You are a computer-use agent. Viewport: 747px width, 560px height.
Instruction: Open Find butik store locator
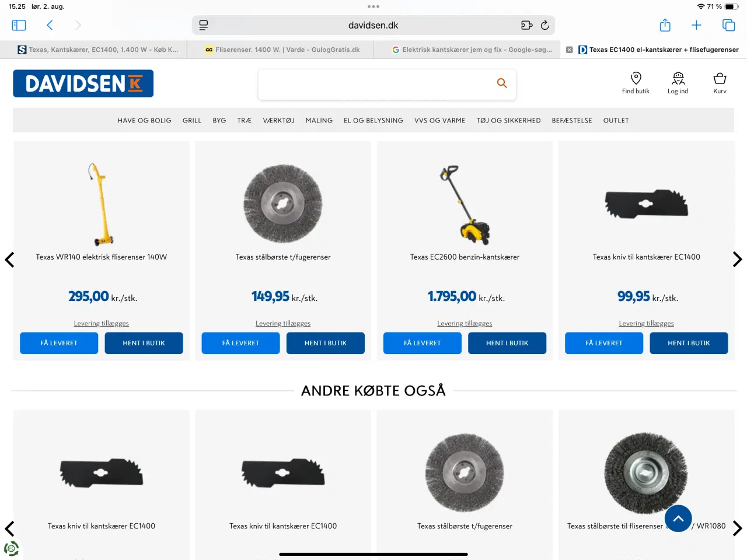point(636,83)
